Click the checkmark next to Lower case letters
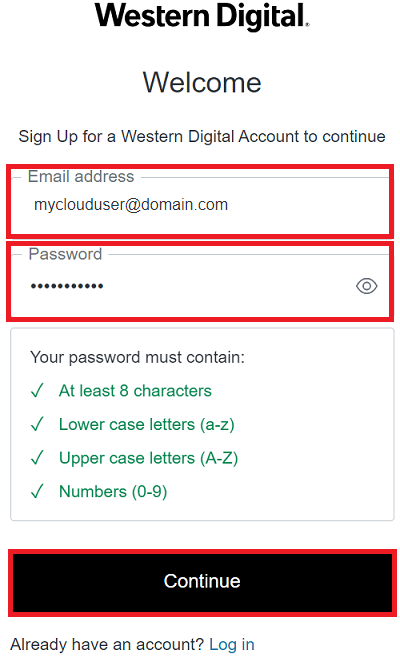This screenshot has width=400, height=658. click(x=37, y=424)
